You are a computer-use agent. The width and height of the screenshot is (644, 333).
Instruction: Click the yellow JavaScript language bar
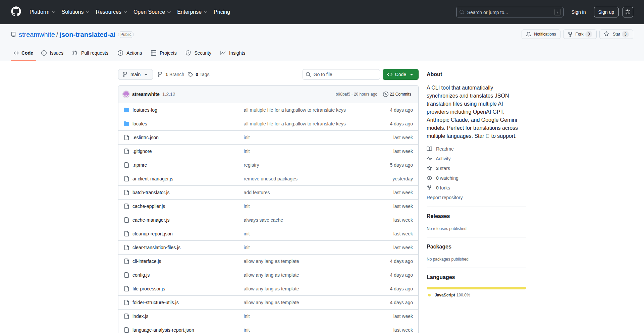pos(476,288)
